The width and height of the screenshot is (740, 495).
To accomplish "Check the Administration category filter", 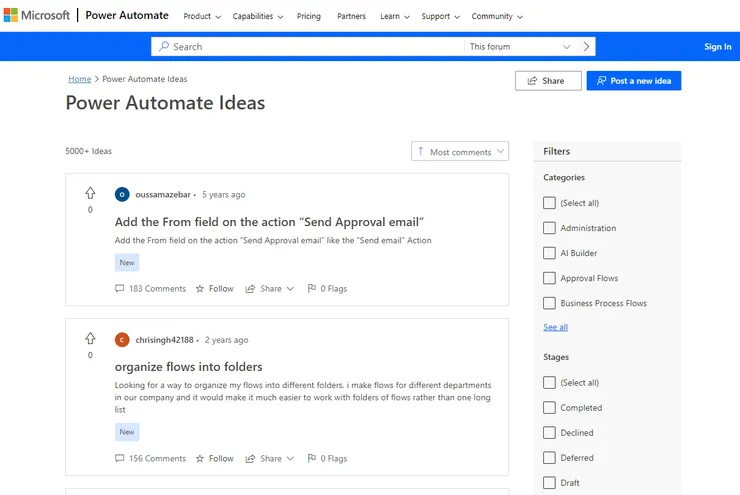I will (x=549, y=228).
